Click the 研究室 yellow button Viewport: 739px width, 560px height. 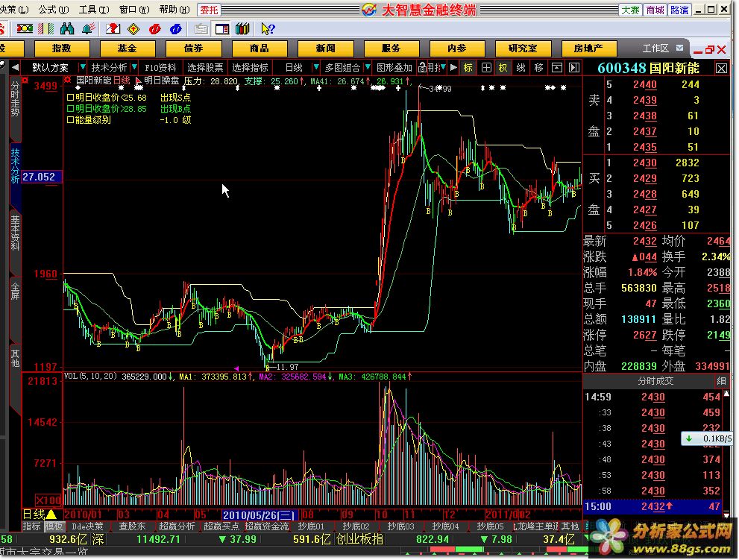coord(523,48)
